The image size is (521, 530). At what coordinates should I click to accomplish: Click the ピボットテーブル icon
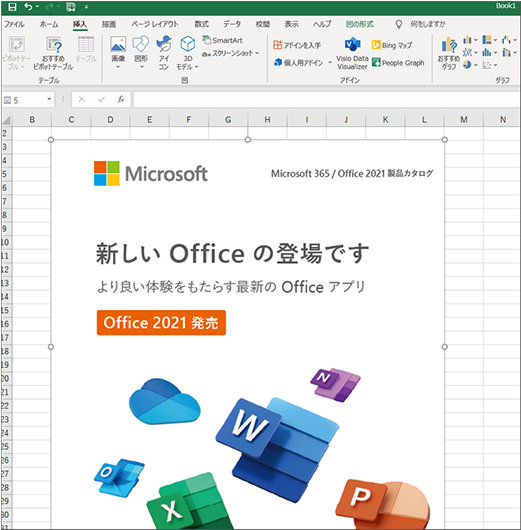(x=16, y=44)
